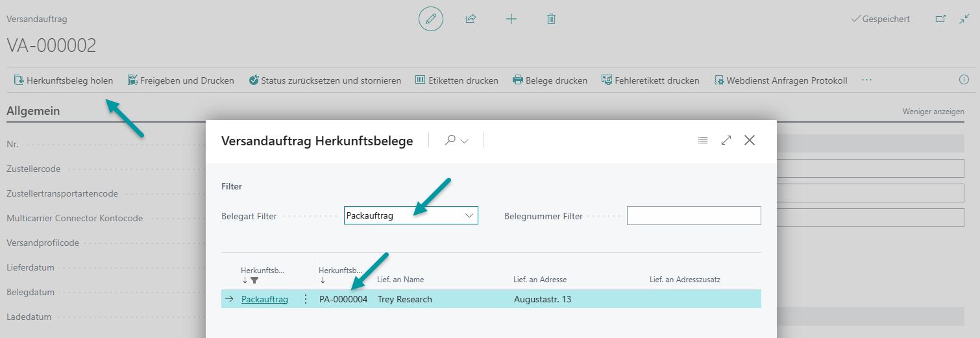
Task: Open row options menu for Packauftrag
Action: pos(306,299)
